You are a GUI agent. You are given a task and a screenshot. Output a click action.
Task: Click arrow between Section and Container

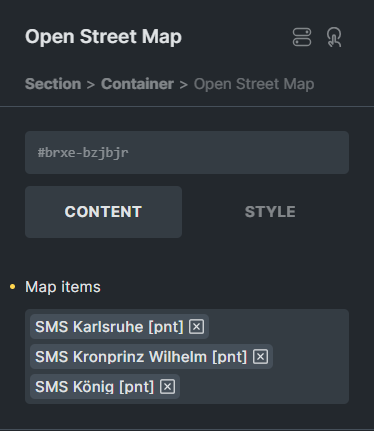click(x=91, y=85)
